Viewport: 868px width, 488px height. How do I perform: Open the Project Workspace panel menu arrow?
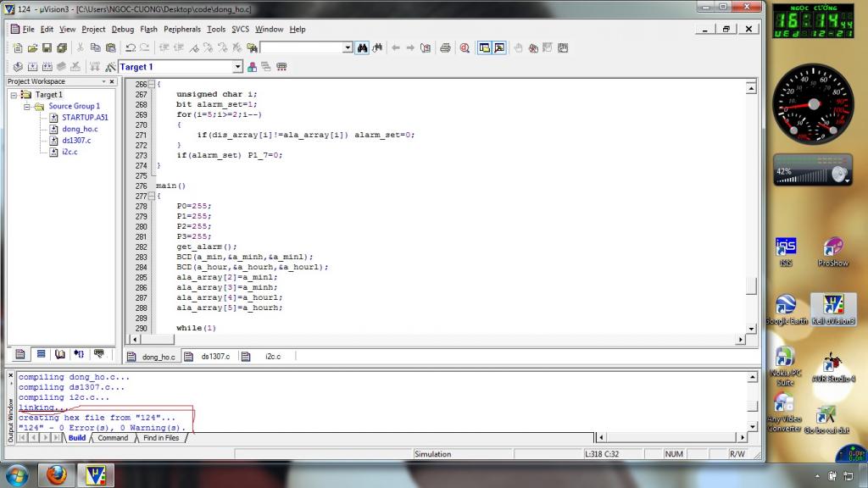tap(103, 81)
